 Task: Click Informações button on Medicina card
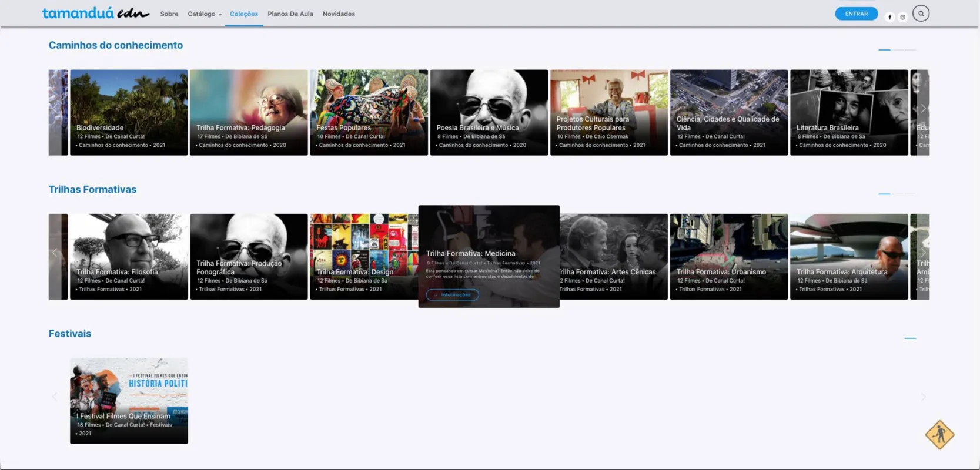click(452, 294)
